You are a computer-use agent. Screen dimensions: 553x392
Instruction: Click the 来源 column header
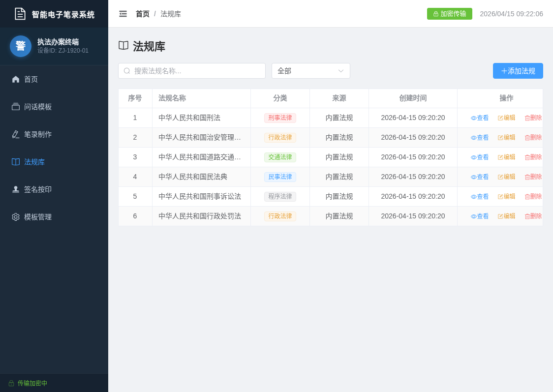tap(339, 98)
